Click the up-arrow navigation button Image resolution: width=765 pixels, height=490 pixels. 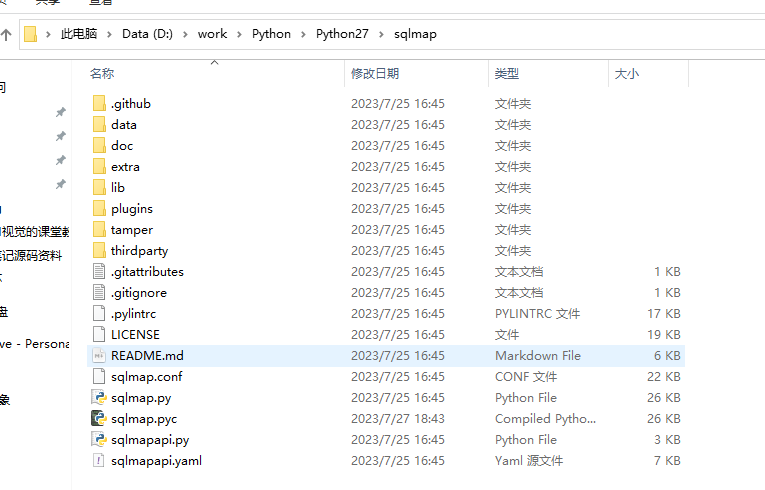pyautogui.click(x=6, y=34)
